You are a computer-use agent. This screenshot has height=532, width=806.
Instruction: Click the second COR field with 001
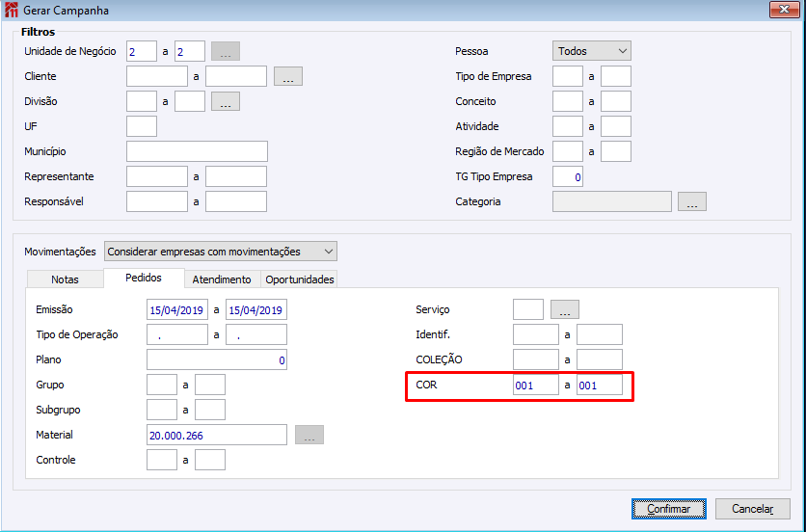[x=600, y=385]
